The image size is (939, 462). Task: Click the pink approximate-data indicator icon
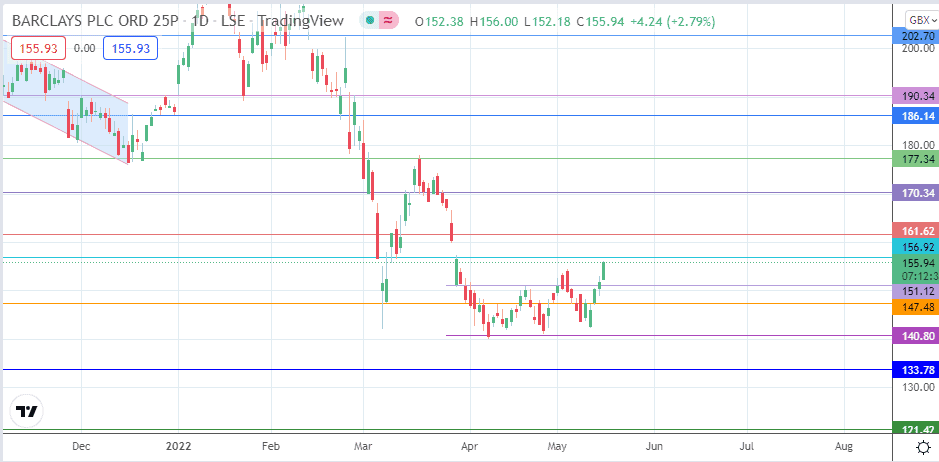pyautogui.click(x=388, y=20)
